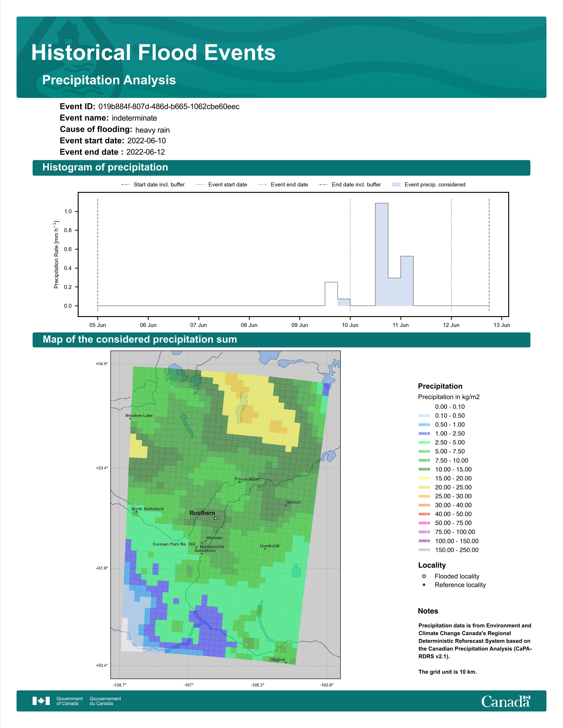Click the Event start date 2022-06-10
The width and height of the screenshot is (563, 728).
pyautogui.click(x=146, y=141)
